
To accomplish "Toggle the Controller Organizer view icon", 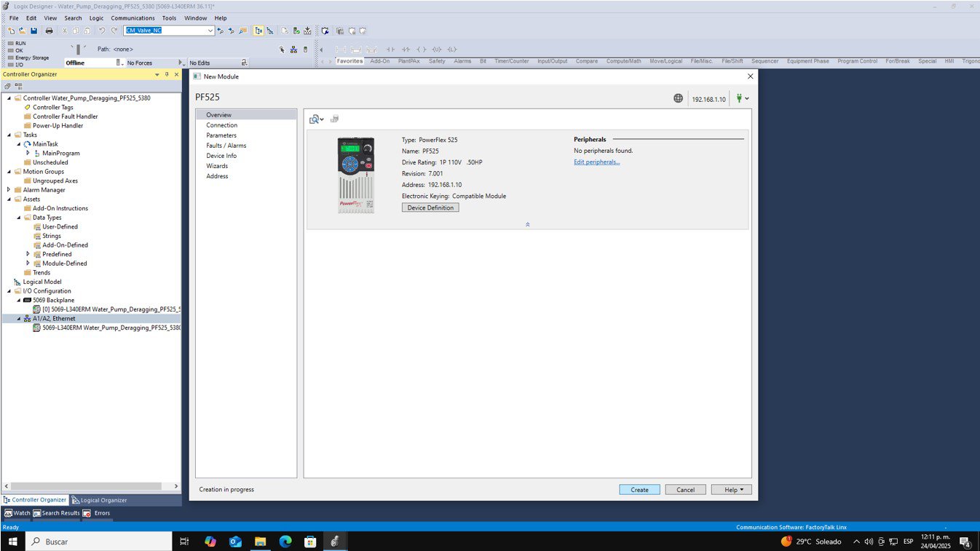I will [258, 31].
